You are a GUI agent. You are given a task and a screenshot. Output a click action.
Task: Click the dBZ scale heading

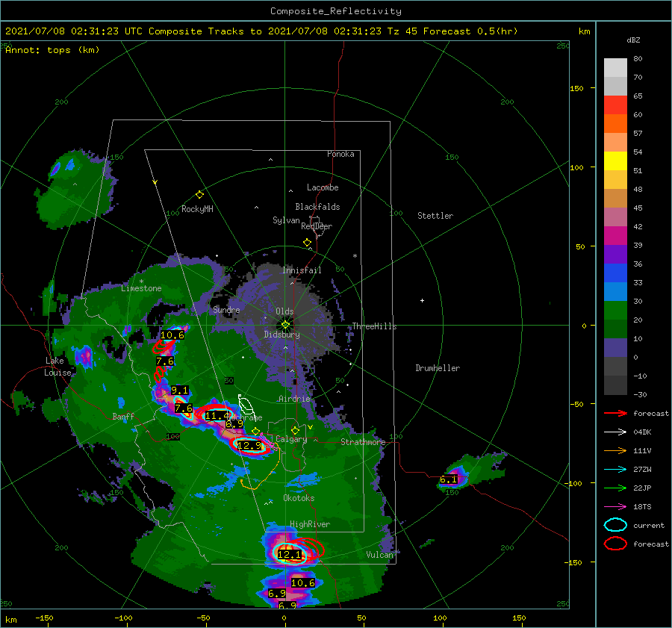[633, 40]
